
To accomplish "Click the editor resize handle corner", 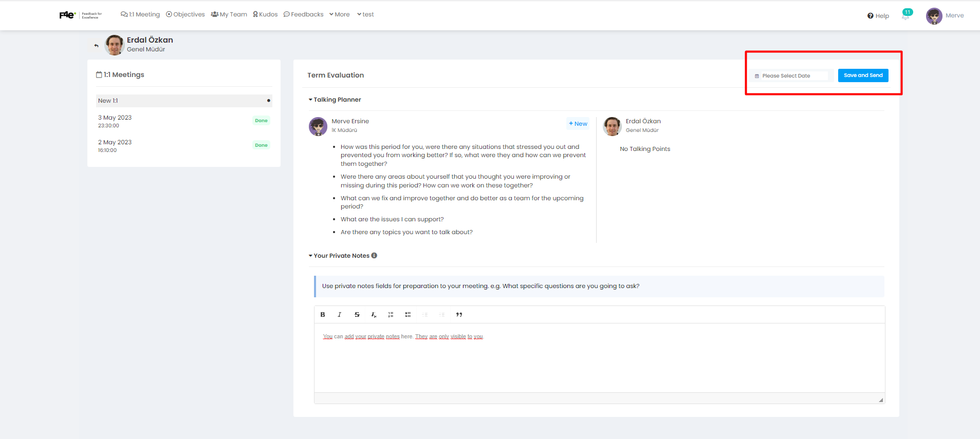I will coord(881,400).
